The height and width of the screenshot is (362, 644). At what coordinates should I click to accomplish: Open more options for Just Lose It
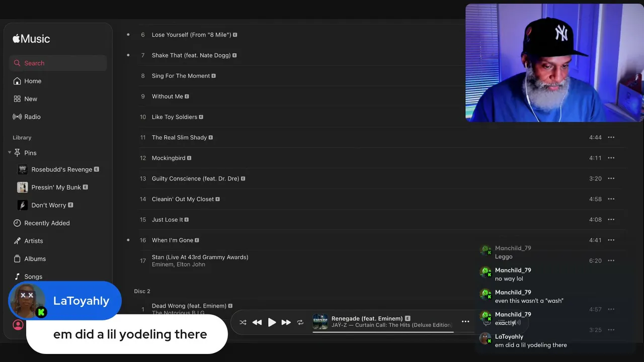point(611,220)
